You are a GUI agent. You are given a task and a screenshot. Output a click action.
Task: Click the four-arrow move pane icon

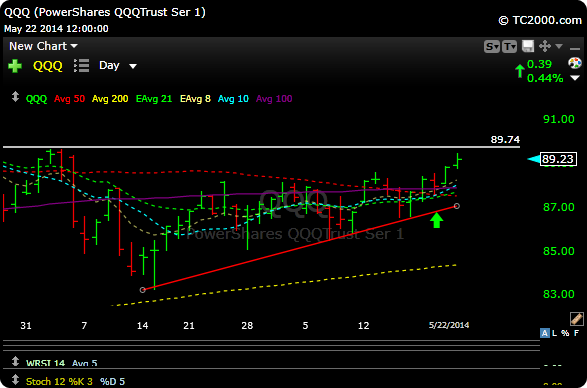pyautogui.click(x=545, y=46)
